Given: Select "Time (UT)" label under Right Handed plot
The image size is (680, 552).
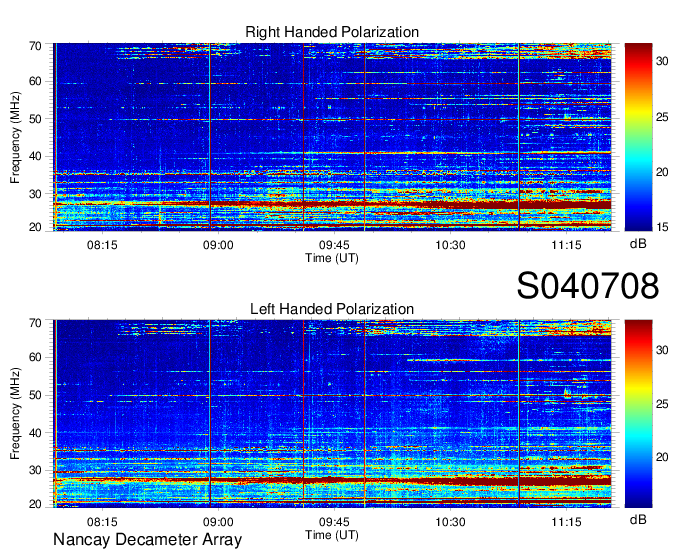Looking at the screenshot, I should coord(332,258).
